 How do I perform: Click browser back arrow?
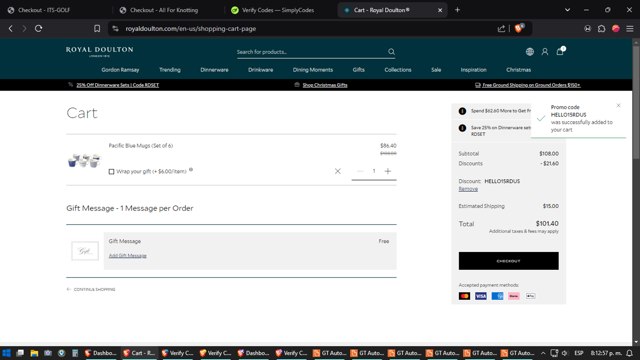pyautogui.click(x=11, y=29)
